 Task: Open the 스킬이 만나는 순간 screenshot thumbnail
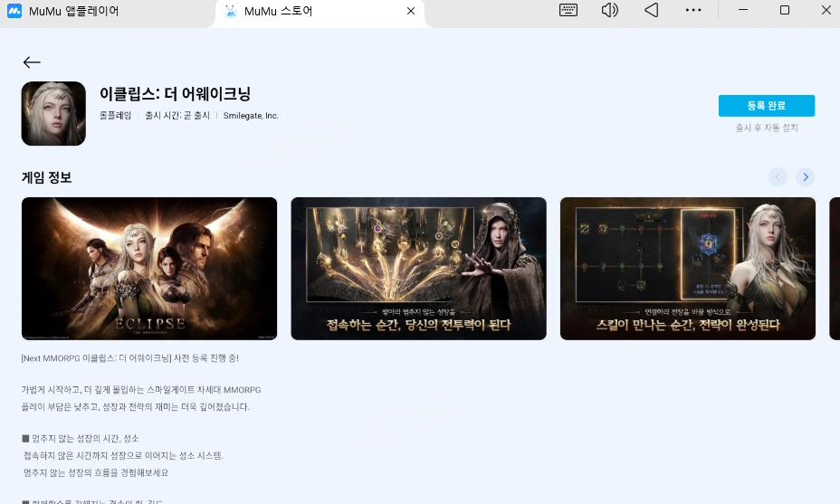[688, 269]
